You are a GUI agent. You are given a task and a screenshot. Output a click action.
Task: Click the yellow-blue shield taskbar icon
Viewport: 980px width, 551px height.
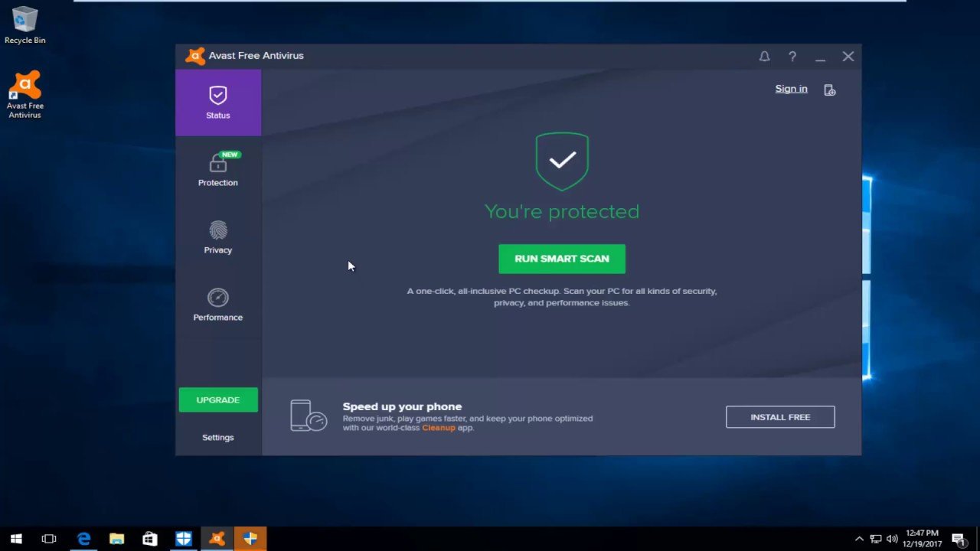(x=250, y=539)
